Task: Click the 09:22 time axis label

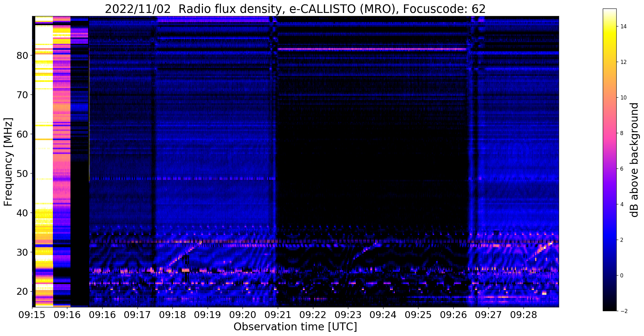Action: click(x=313, y=315)
